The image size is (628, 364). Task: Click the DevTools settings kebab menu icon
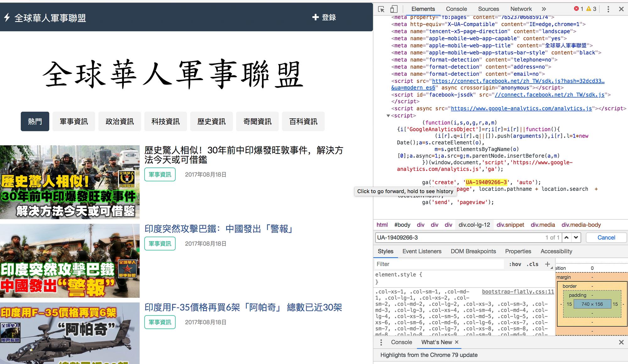(x=609, y=9)
